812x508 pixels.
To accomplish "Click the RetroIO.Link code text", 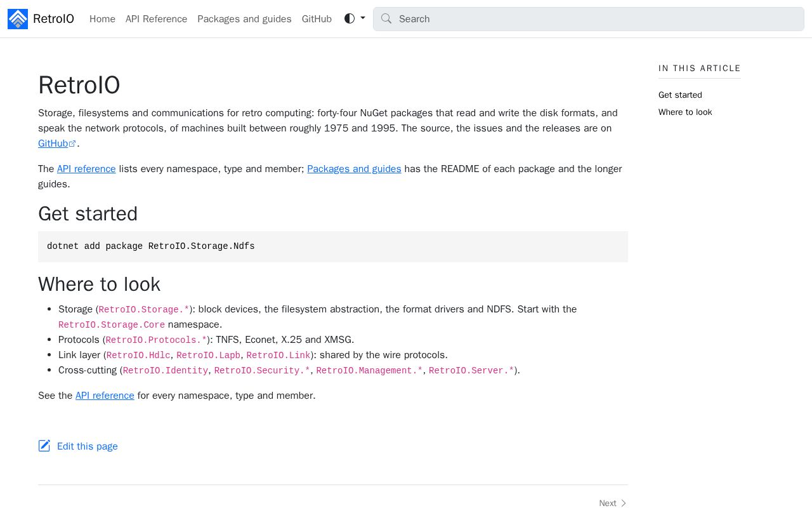I will (x=278, y=356).
